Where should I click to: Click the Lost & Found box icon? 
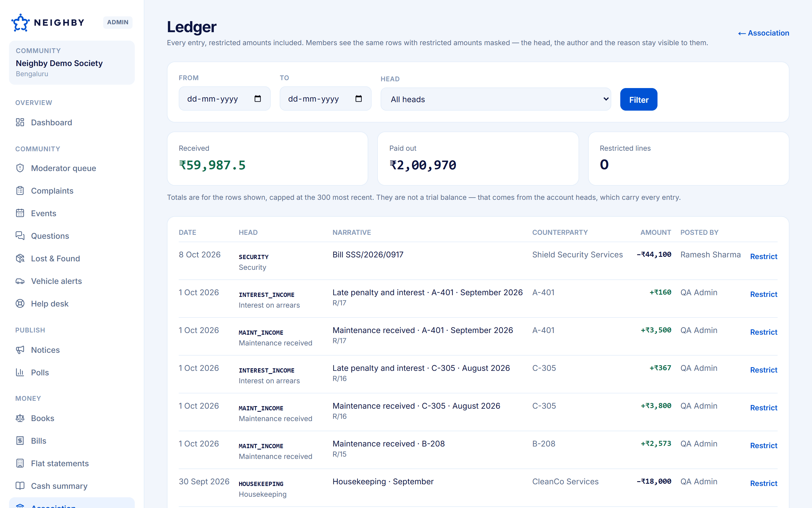(20, 258)
